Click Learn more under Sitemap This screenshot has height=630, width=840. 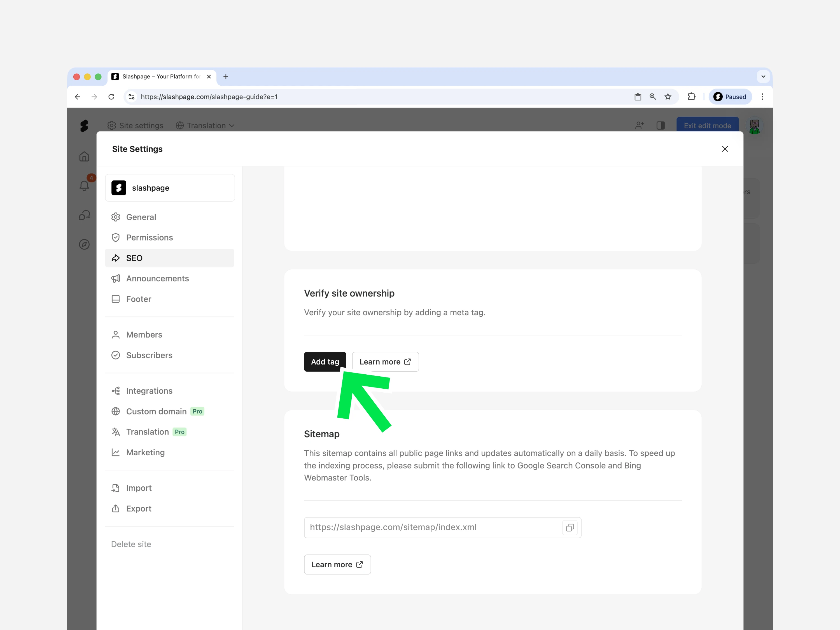pyautogui.click(x=337, y=564)
